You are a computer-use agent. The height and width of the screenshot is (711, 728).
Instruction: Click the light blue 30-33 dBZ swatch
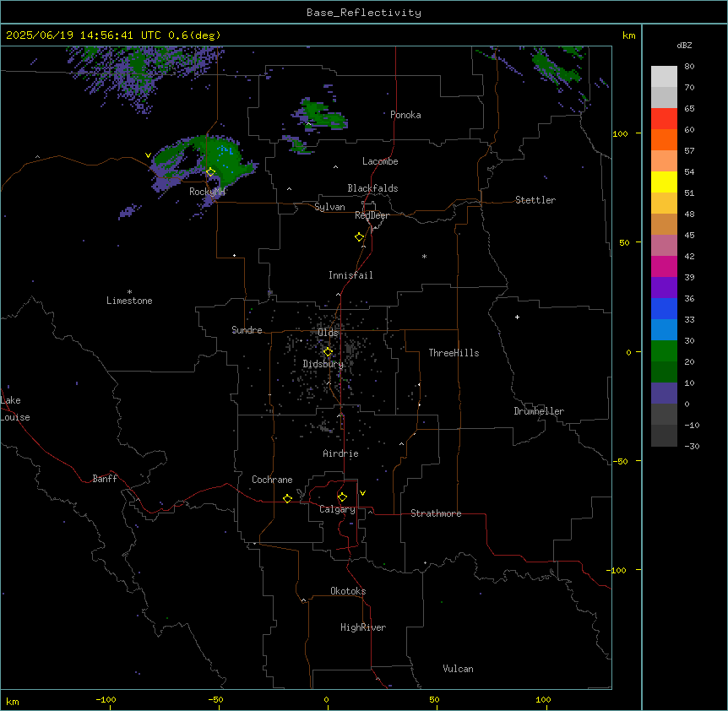click(664, 330)
